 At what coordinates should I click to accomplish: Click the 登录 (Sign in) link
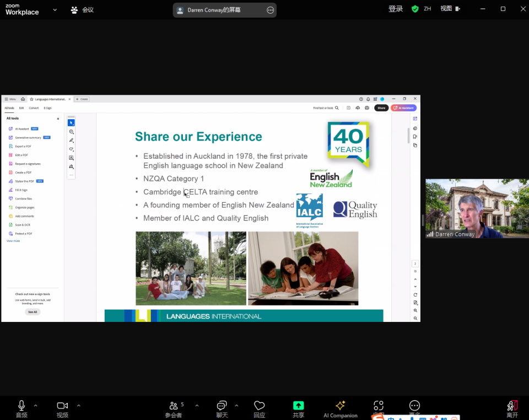pyautogui.click(x=396, y=9)
